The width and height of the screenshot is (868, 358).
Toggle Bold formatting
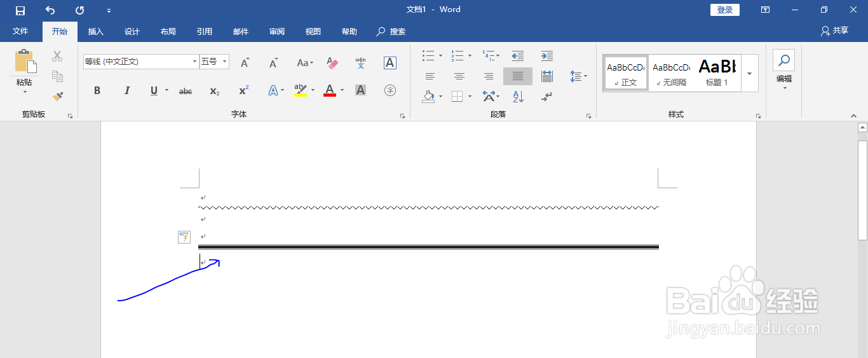coord(97,91)
